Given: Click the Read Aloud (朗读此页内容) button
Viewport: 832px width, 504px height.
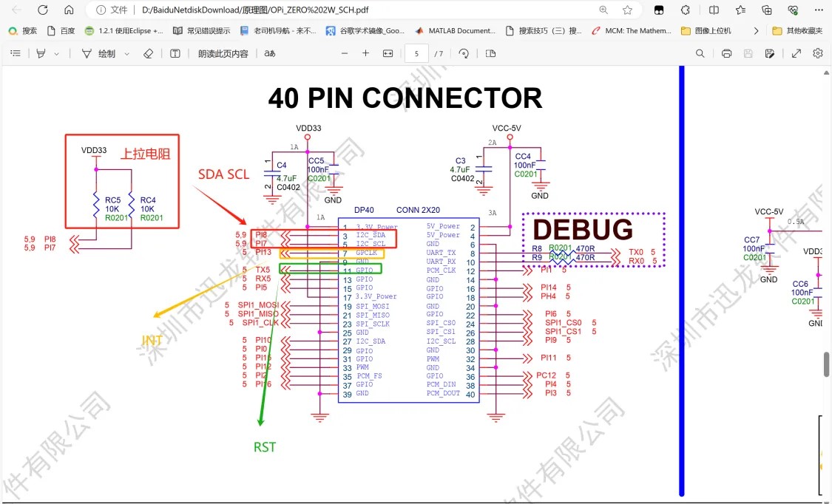Looking at the screenshot, I should point(223,54).
